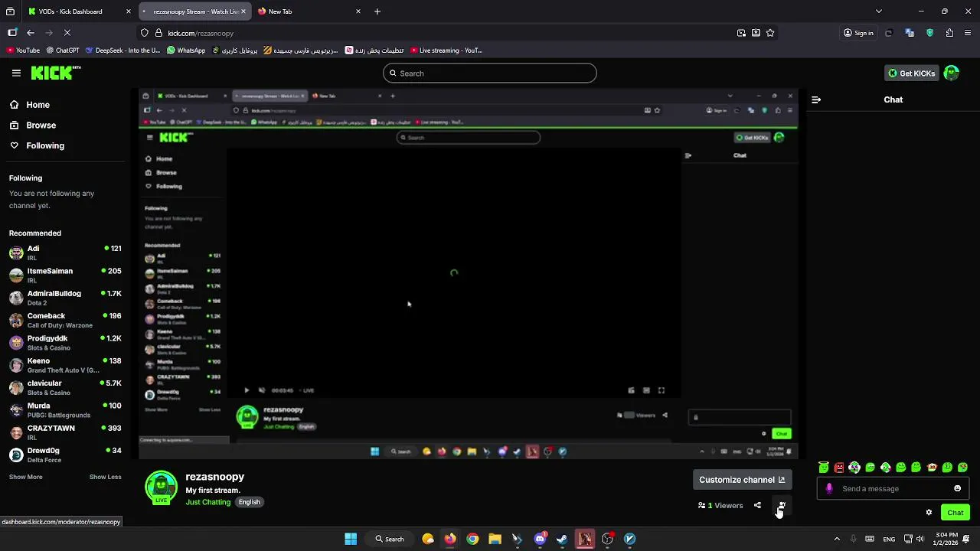Image resolution: width=980 pixels, height=551 pixels.
Task: Open chat settings gear icon
Action: pyautogui.click(x=929, y=512)
